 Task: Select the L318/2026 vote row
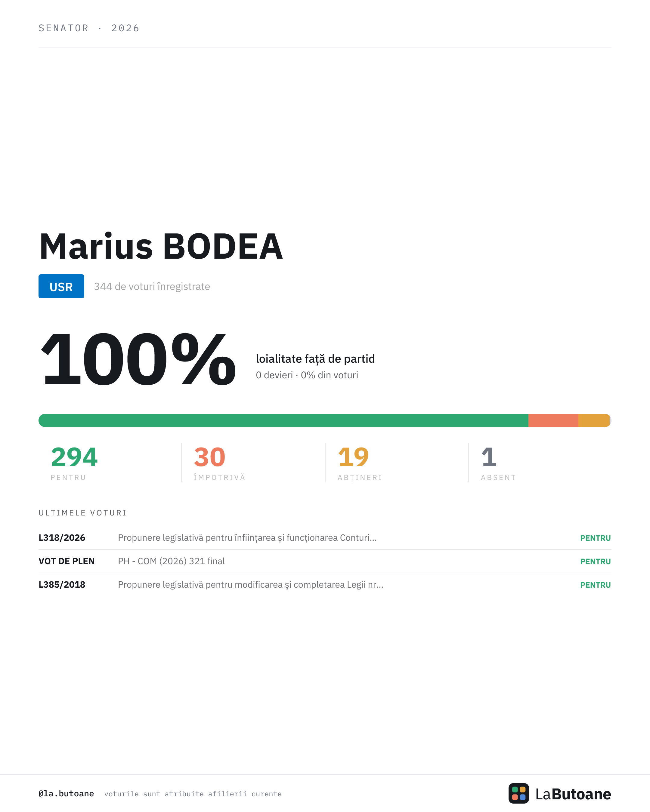[325, 538]
